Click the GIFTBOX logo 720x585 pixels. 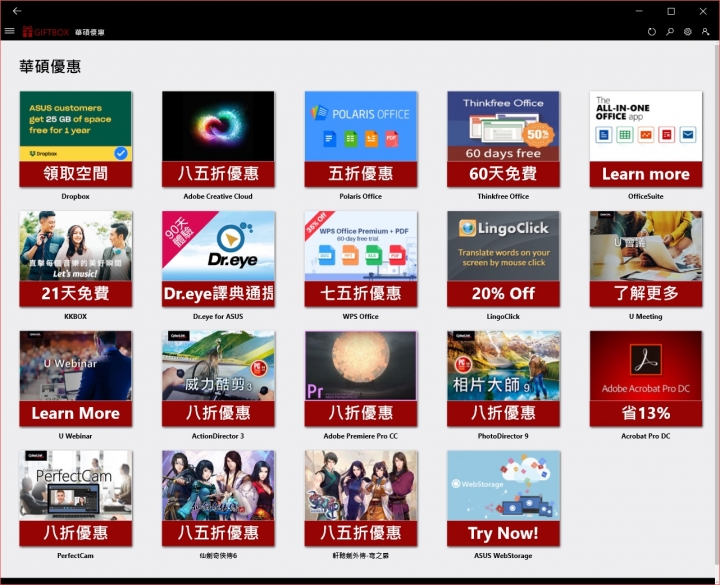pos(46,32)
